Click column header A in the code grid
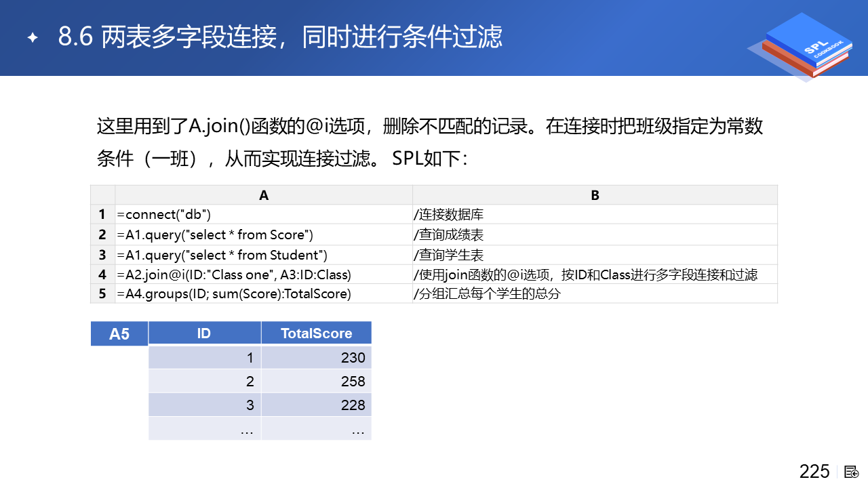 [x=264, y=195]
